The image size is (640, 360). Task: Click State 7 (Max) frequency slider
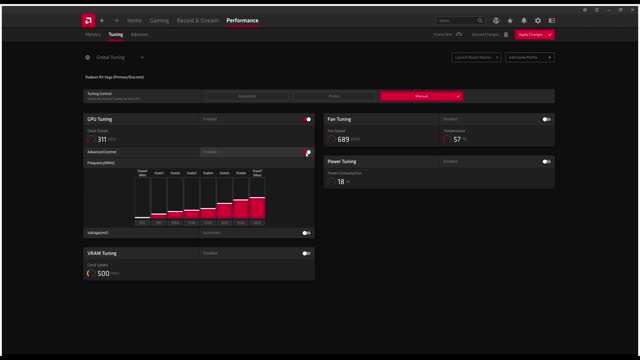coord(257,198)
